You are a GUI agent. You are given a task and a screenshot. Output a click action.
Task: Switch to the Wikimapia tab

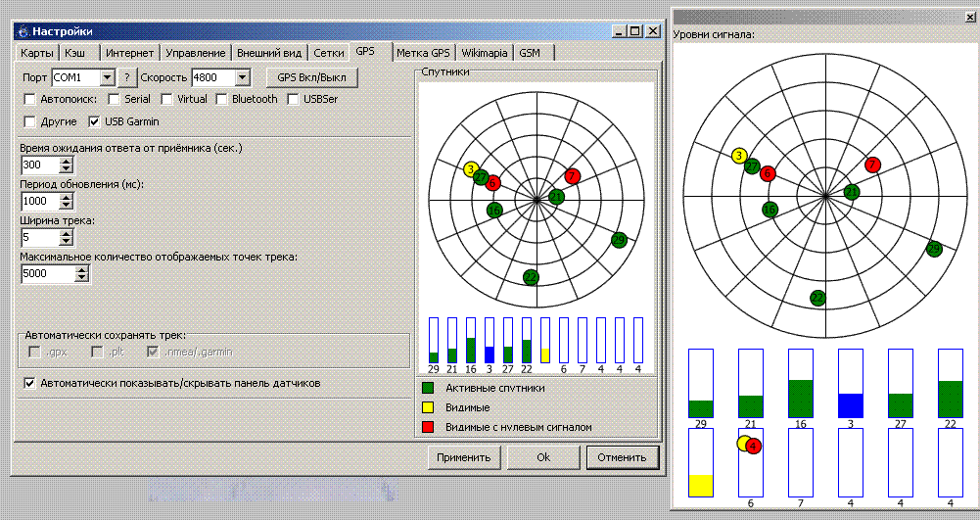pyautogui.click(x=484, y=52)
